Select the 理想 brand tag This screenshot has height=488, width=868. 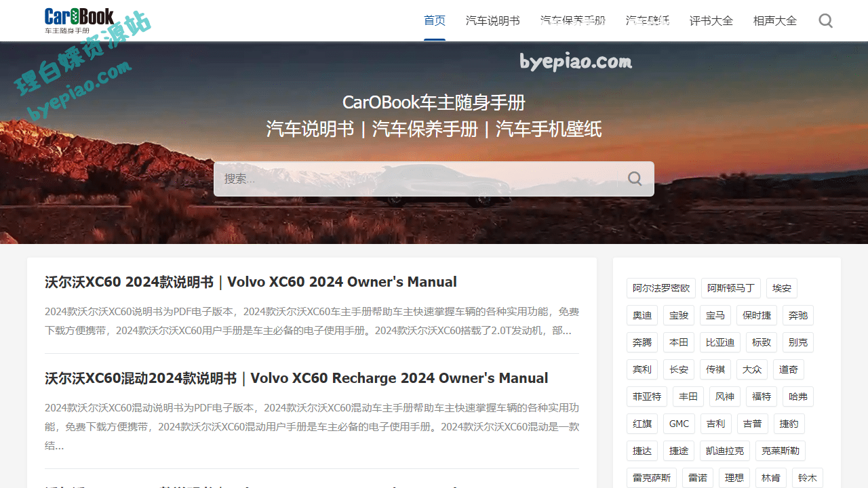734,478
